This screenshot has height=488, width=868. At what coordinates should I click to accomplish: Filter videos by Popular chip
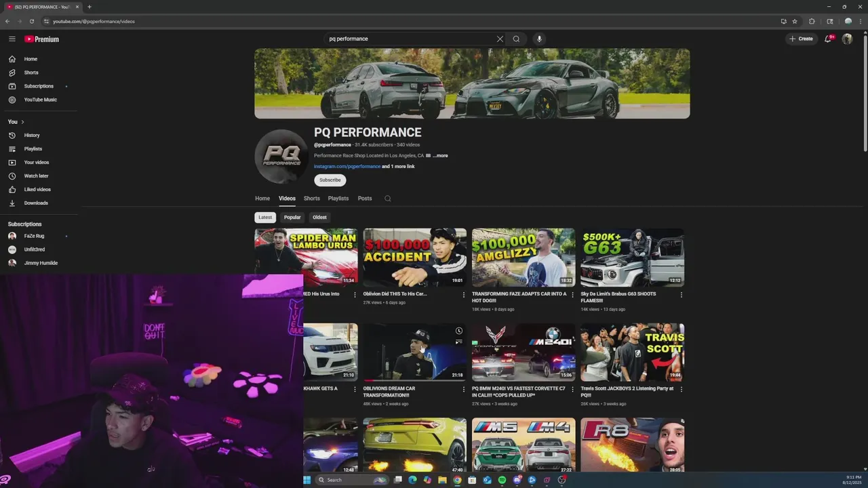click(292, 218)
